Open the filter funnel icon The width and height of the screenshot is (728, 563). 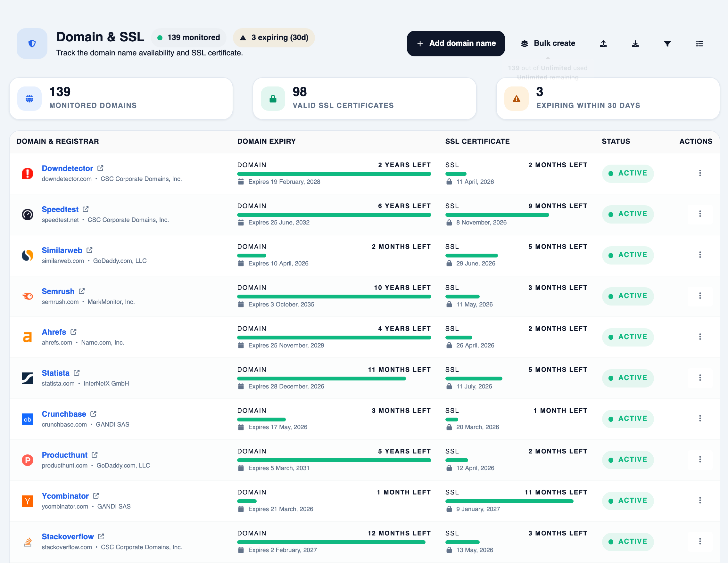667,44
